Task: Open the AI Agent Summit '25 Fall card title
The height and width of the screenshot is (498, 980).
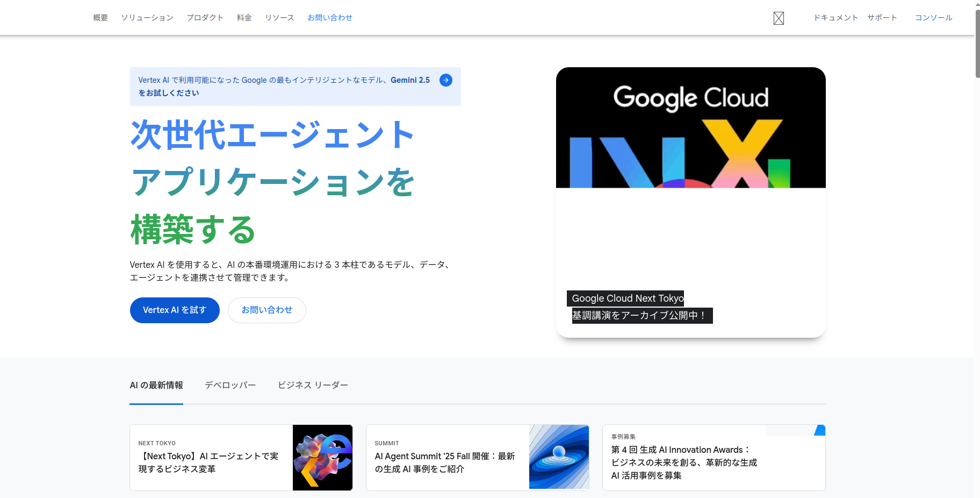Action: (445, 463)
